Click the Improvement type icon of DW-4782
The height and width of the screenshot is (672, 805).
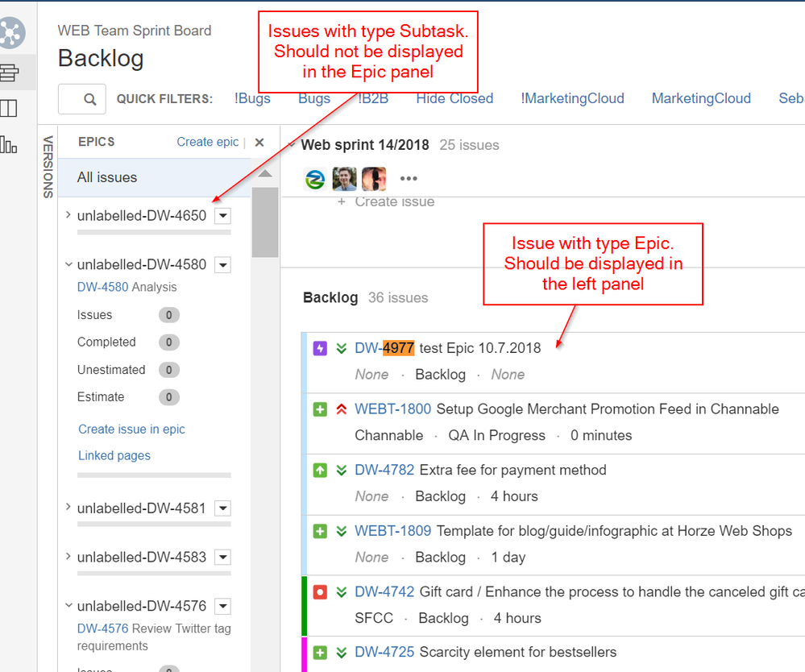[320, 471]
